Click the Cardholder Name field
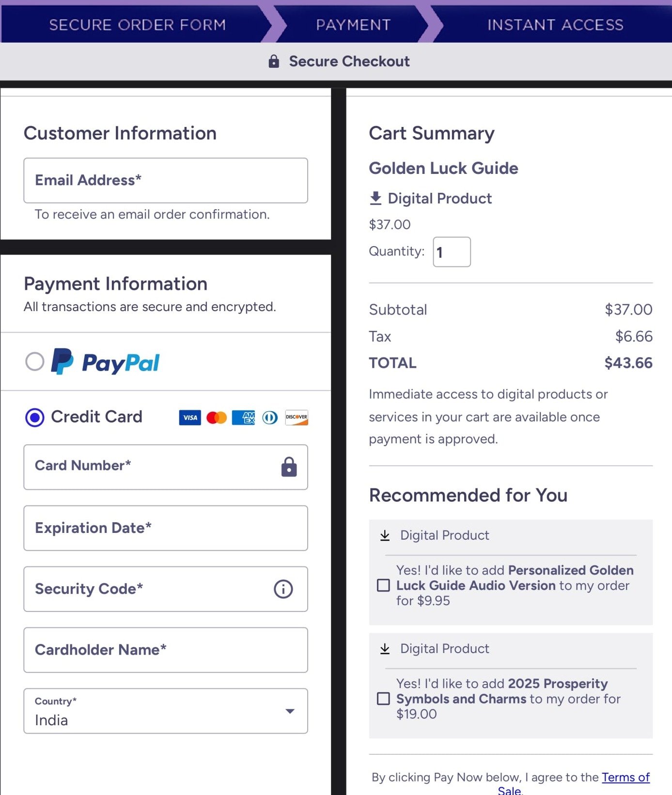This screenshot has width=672, height=795. pos(166,650)
